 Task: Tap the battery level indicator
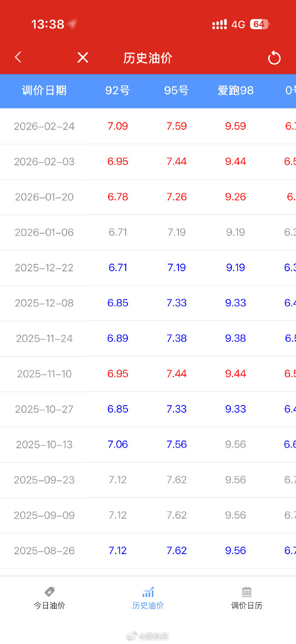(259, 24)
